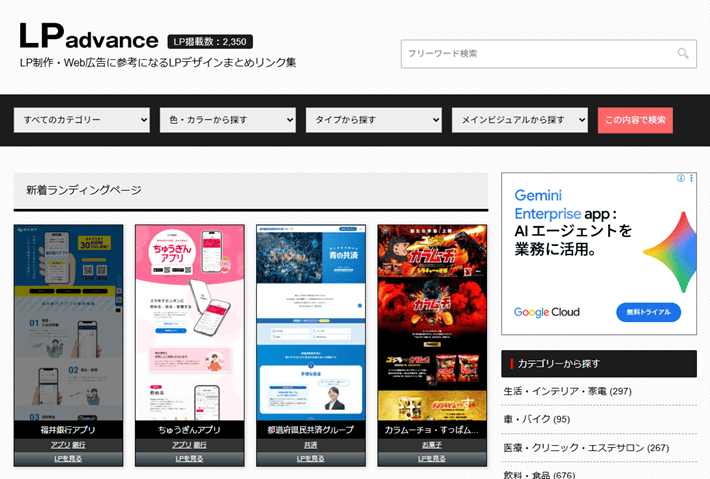This screenshot has width=710, height=479.
Task: Open the ad options dots icon
Action: coord(691,178)
